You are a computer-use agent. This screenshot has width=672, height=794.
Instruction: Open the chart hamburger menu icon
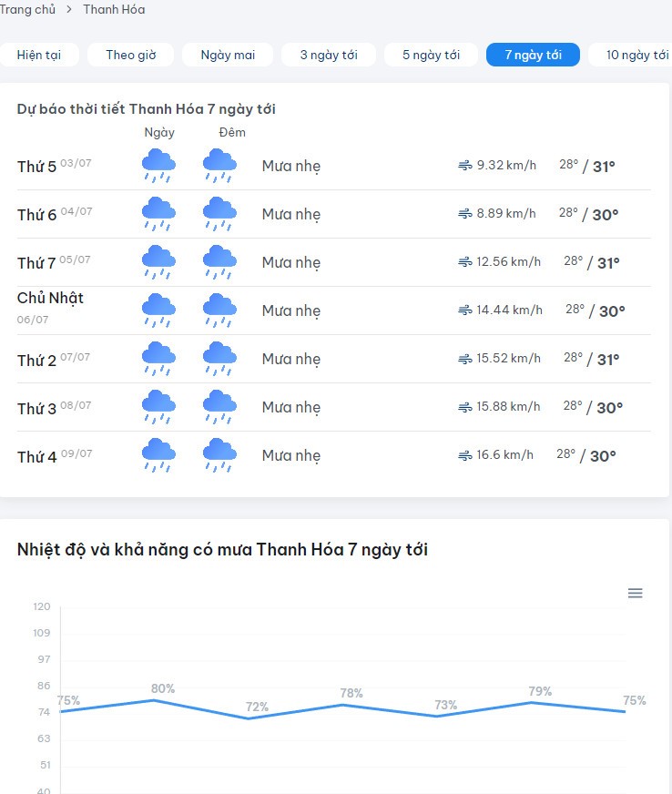(635, 593)
